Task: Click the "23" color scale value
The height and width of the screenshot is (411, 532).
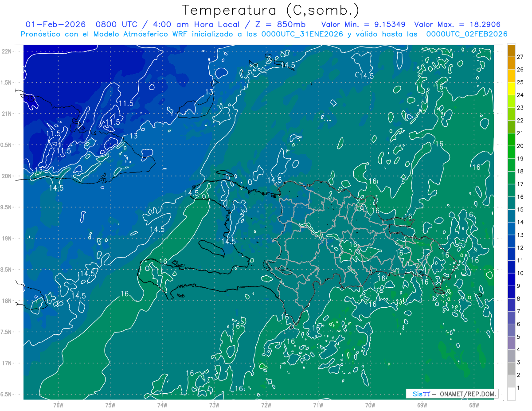Action: click(x=520, y=108)
